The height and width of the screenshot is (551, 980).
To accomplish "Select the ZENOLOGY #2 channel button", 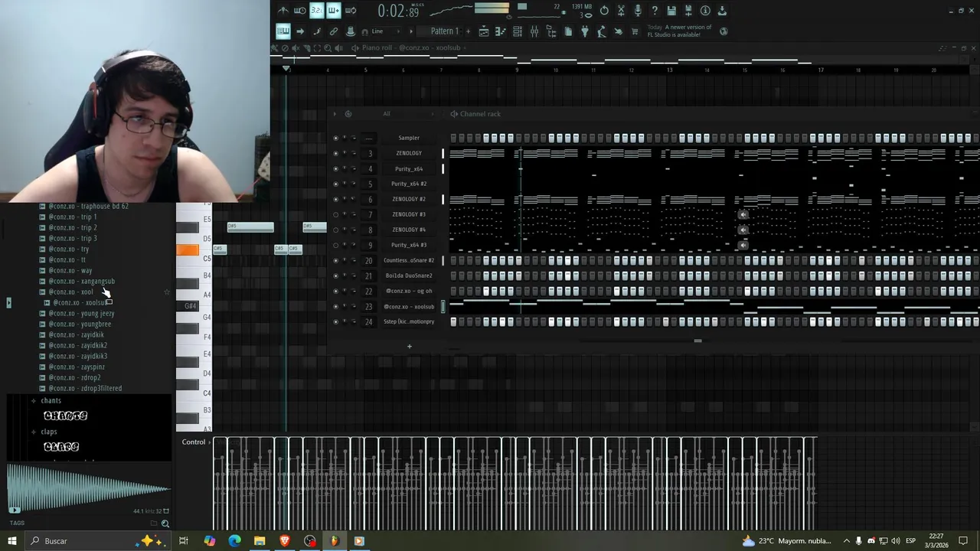I will (409, 199).
